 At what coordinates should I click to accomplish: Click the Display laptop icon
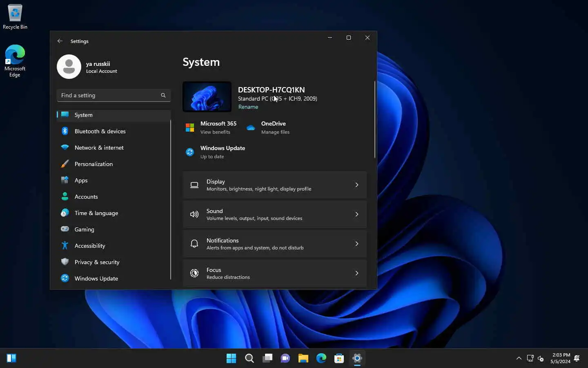point(194,185)
